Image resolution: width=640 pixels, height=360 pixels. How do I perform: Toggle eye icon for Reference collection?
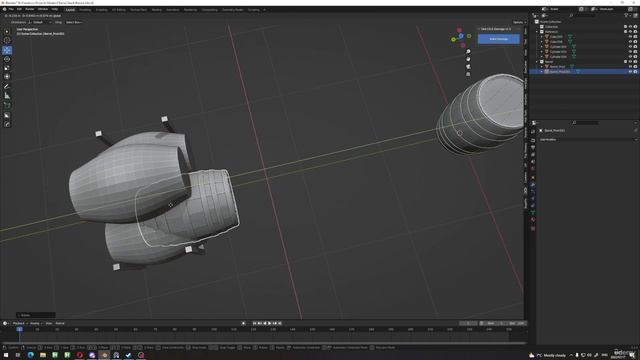(630, 31)
